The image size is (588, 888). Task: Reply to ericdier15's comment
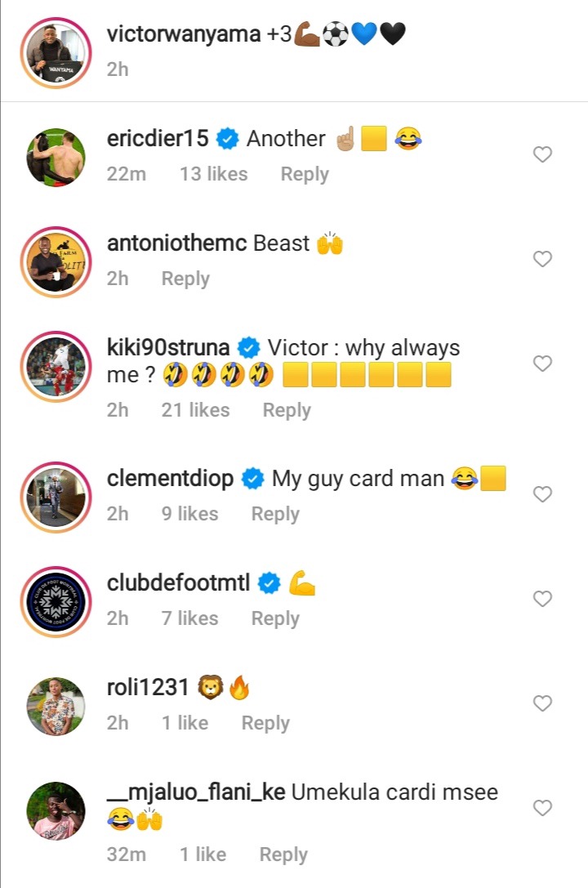point(305,174)
